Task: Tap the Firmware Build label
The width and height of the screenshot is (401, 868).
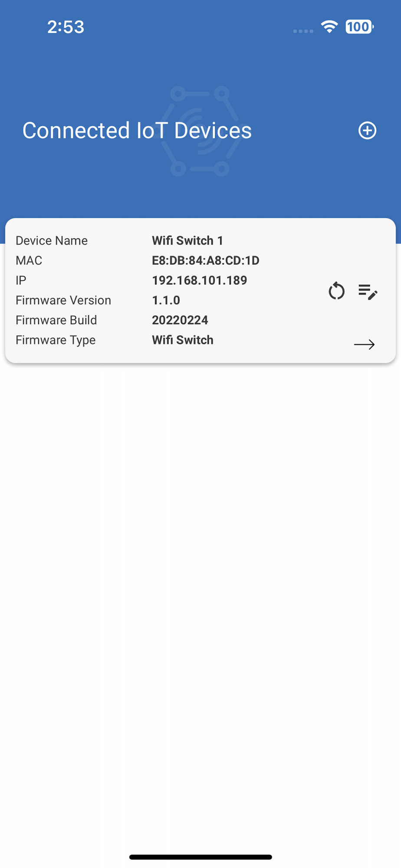Action: pyautogui.click(x=56, y=320)
